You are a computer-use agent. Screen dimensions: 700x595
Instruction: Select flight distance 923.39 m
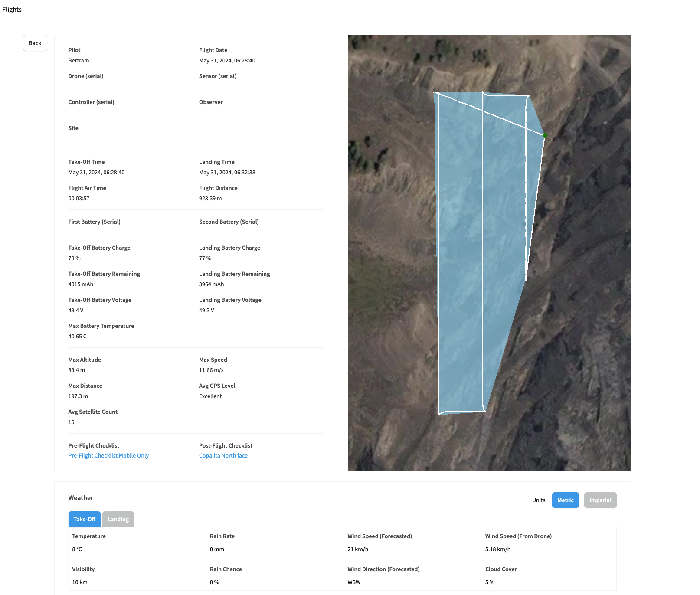(210, 199)
